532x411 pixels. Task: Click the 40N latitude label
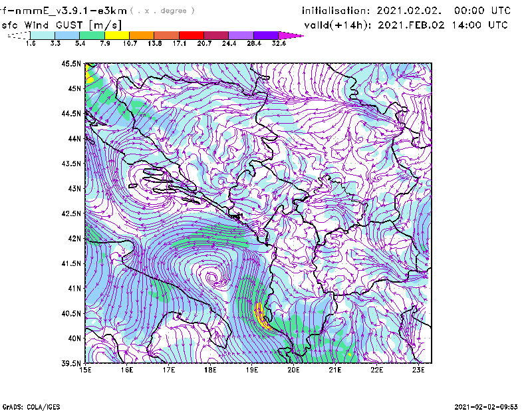[74, 339]
